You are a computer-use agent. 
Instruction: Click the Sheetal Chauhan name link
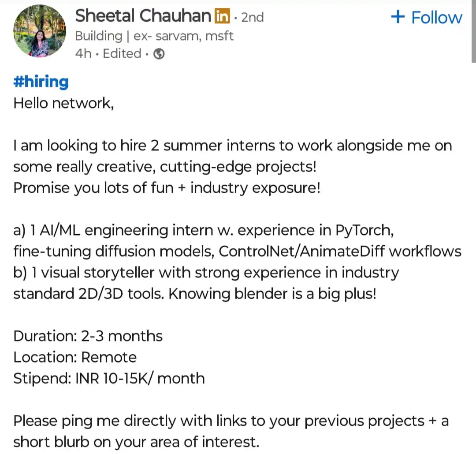click(143, 16)
